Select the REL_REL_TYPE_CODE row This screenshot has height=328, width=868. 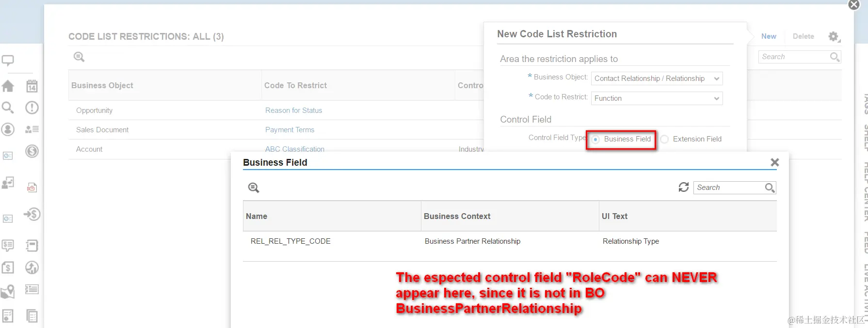pos(510,241)
